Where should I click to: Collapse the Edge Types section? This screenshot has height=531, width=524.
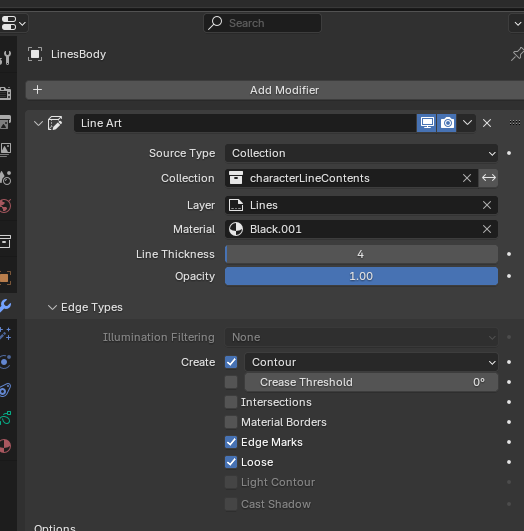coord(85,307)
